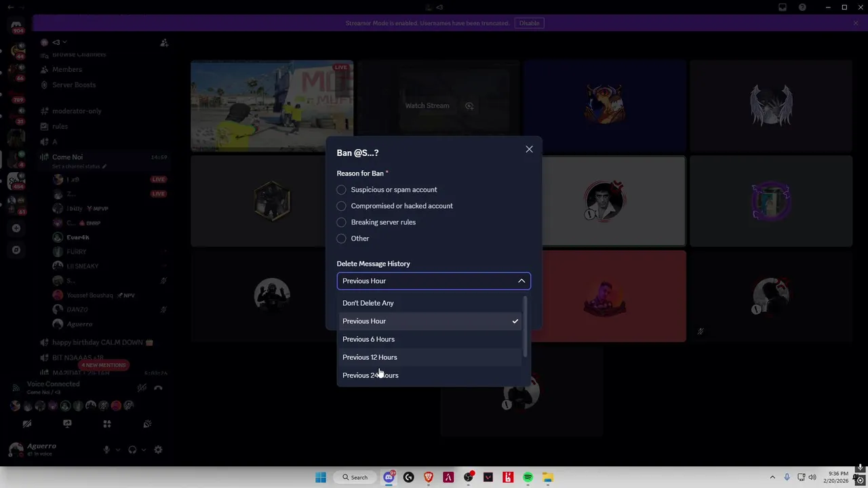Turn on camera icon
The image size is (868, 488).
pos(27,424)
